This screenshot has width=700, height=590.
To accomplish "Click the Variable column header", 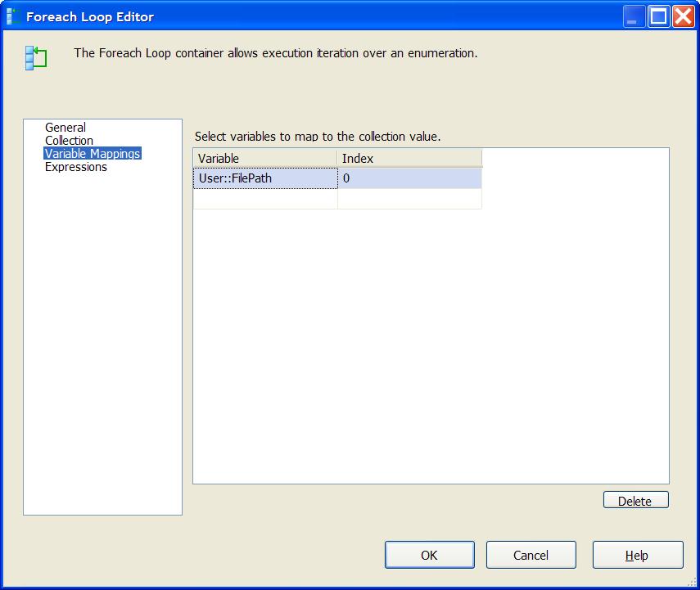I will (265, 159).
